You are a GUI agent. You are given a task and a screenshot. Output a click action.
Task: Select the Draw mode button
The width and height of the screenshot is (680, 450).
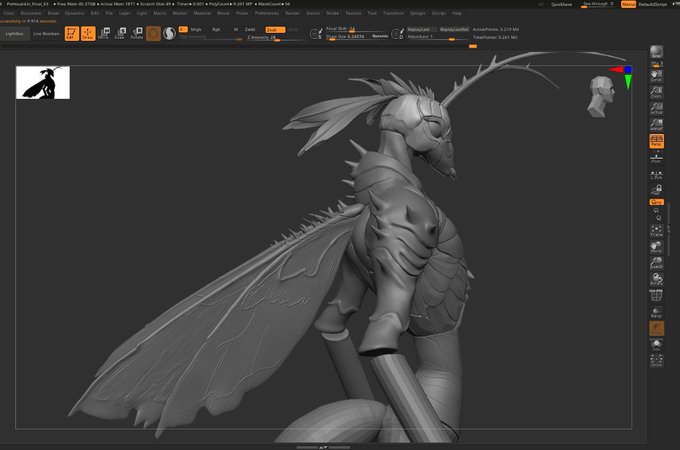88,33
